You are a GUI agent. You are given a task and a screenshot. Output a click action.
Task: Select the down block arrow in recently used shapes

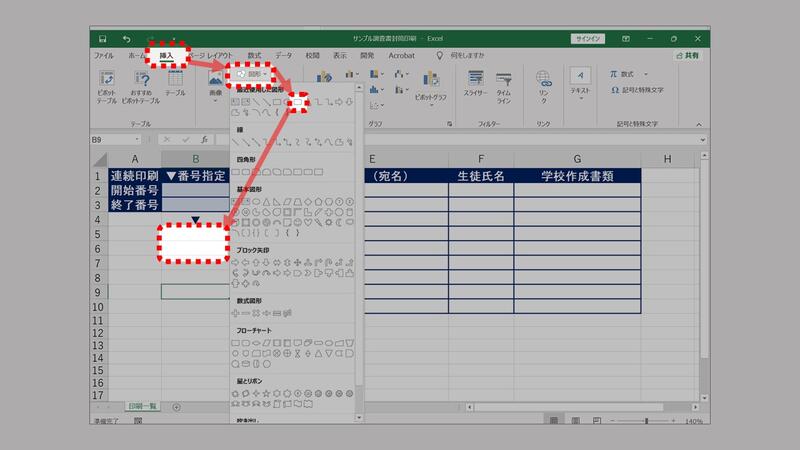pyautogui.click(x=349, y=102)
